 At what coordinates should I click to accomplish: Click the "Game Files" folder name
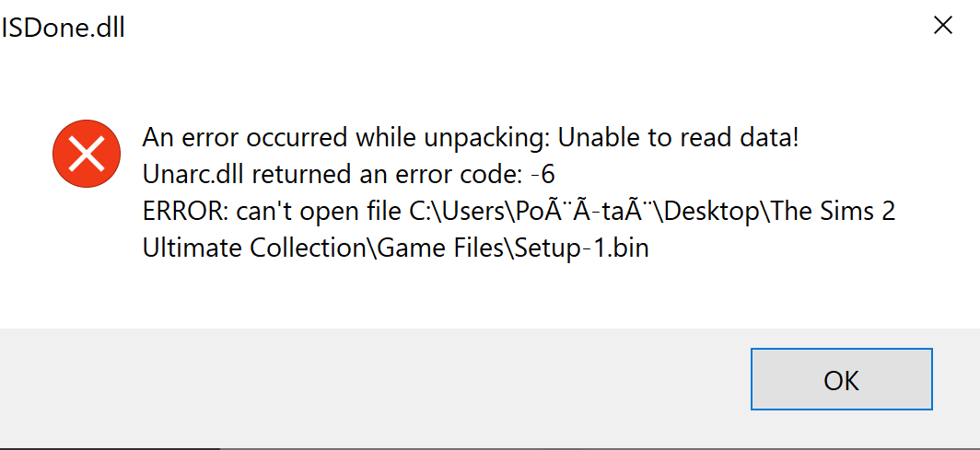(x=416, y=248)
